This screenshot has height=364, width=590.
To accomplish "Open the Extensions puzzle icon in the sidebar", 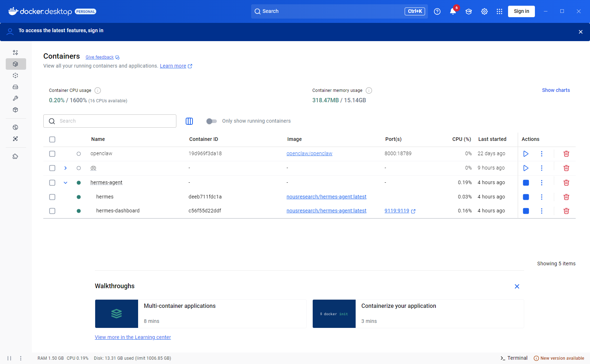I will [x=15, y=157].
